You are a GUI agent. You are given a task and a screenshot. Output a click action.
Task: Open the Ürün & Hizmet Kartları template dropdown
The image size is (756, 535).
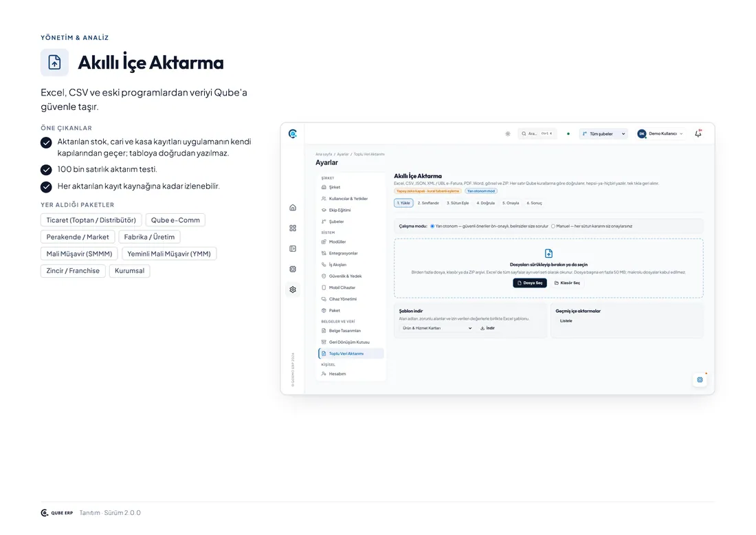(x=437, y=328)
